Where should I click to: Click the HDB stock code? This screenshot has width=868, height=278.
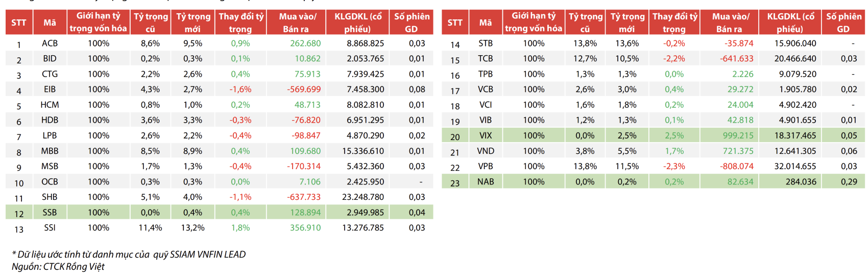[50, 120]
